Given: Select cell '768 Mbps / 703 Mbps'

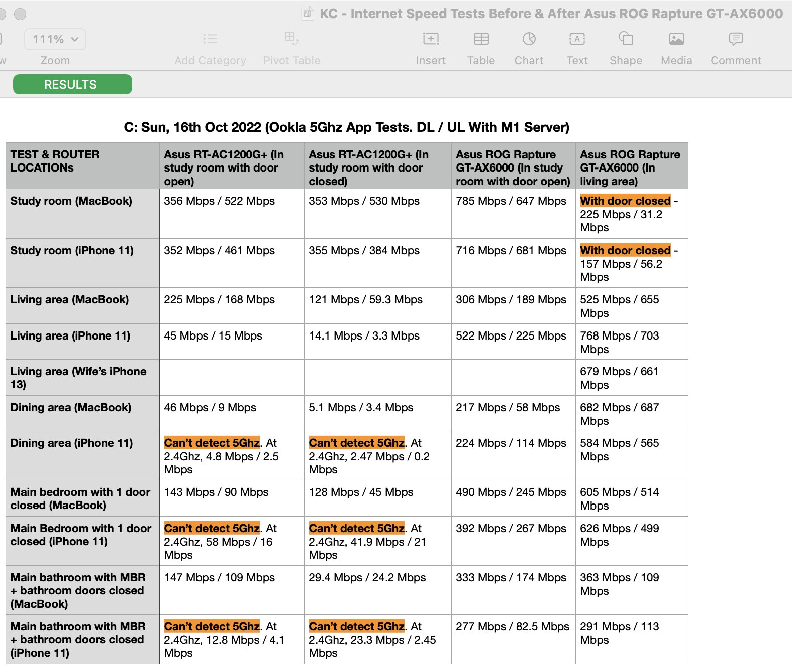Looking at the screenshot, I should (x=632, y=342).
